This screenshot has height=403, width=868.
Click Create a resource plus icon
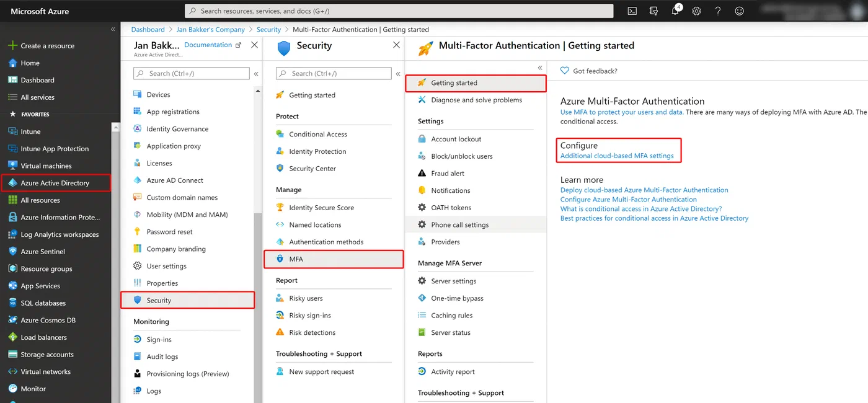pos(12,46)
